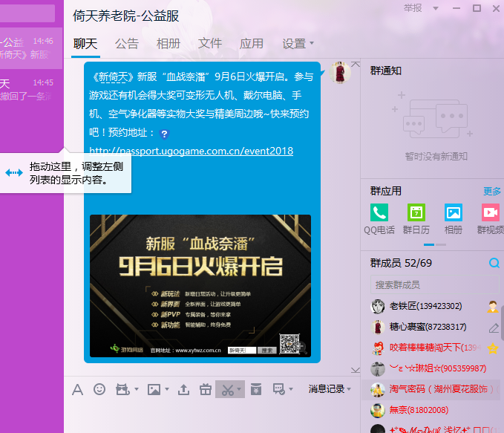Open 消息记录 message history

[x=327, y=389]
